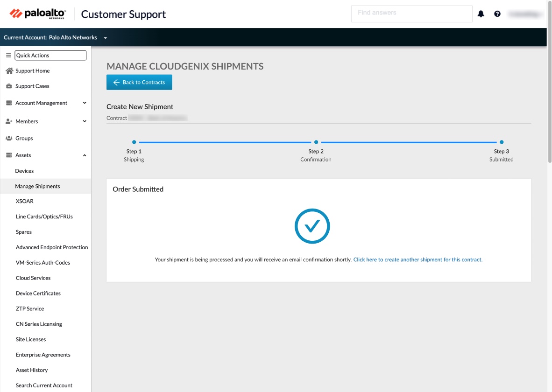Select Manage Shipments in the sidebar

(38, 186)
